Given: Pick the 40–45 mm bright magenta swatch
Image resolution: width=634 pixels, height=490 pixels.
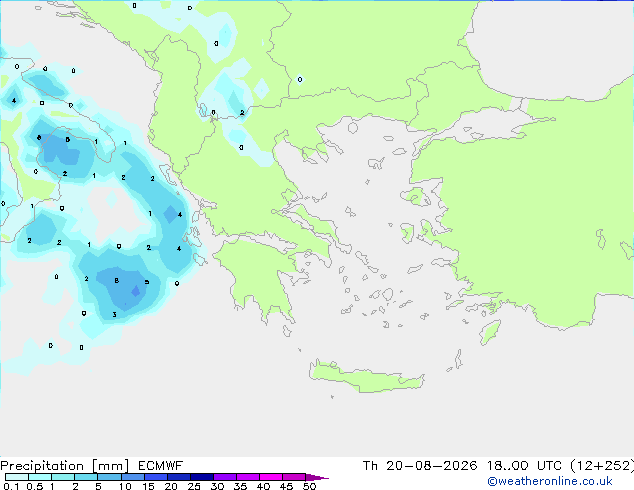Looking at the screenshot, I should click(x=271, y=477).
